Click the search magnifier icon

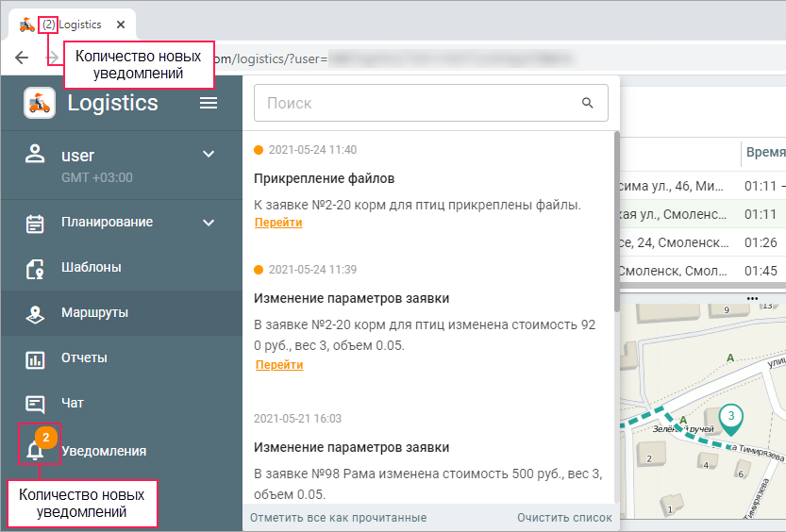point(588,103)
